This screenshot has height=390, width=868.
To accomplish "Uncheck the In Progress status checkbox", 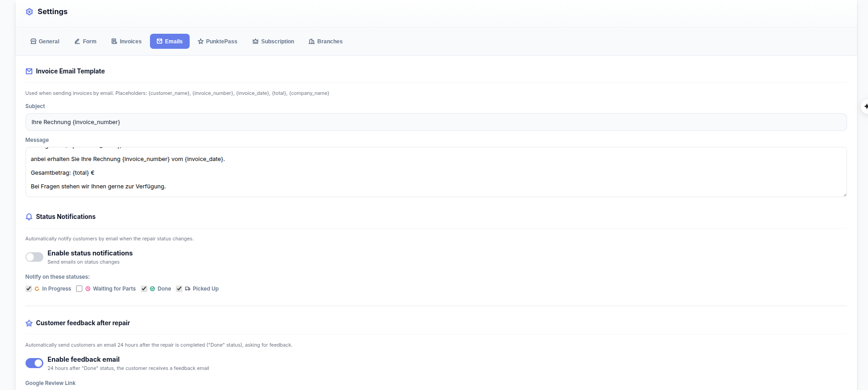I will (x=29, y=289).
